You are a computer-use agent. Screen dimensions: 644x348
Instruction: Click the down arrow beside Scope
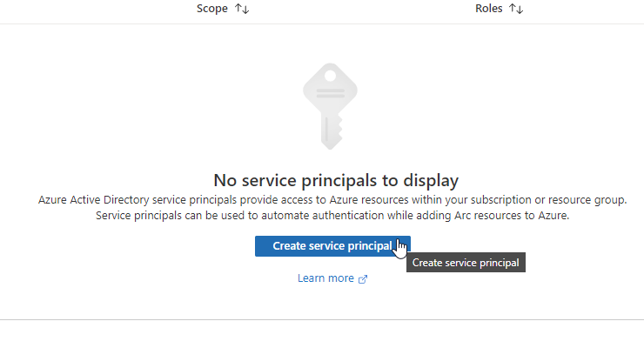(245, 10)
